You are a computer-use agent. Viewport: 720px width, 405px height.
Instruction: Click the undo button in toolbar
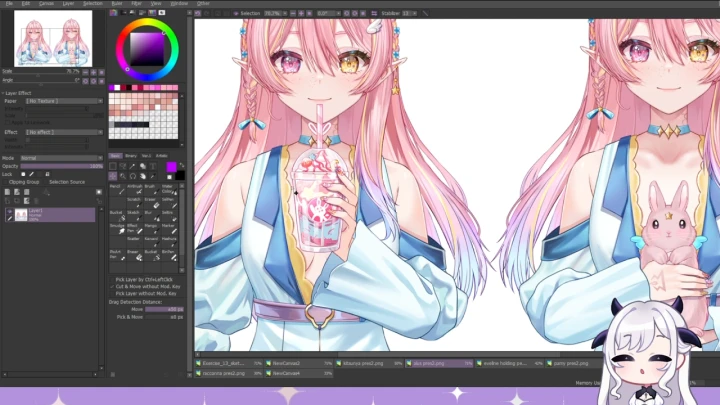[x=197, y=13]
